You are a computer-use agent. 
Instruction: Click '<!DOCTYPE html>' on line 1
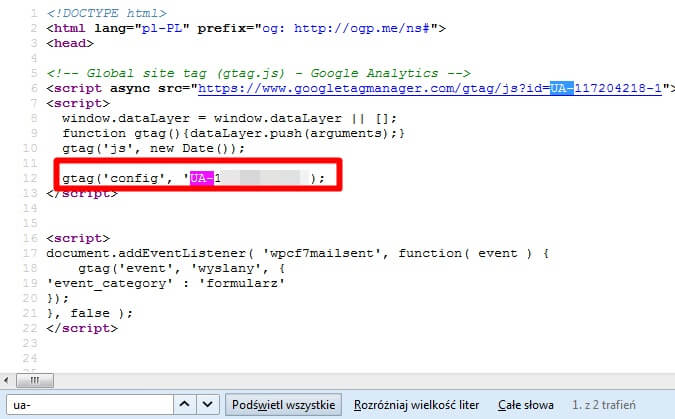coord(107,13)
